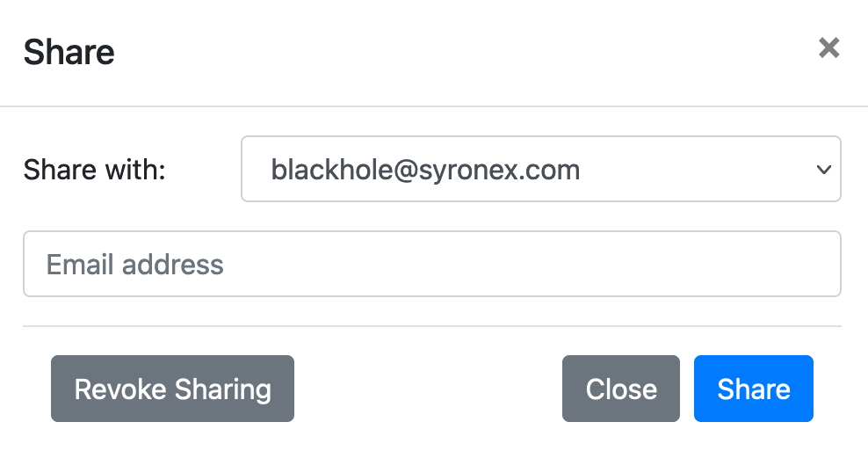Open the Share with recipients list
868x473 pixels.
[541, 169]
